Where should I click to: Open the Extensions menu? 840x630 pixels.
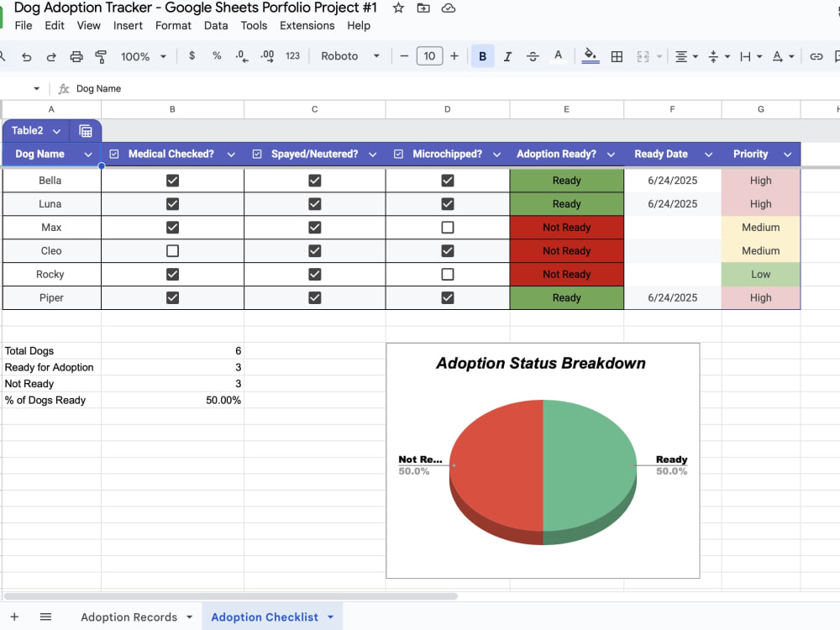click(307, 26)
